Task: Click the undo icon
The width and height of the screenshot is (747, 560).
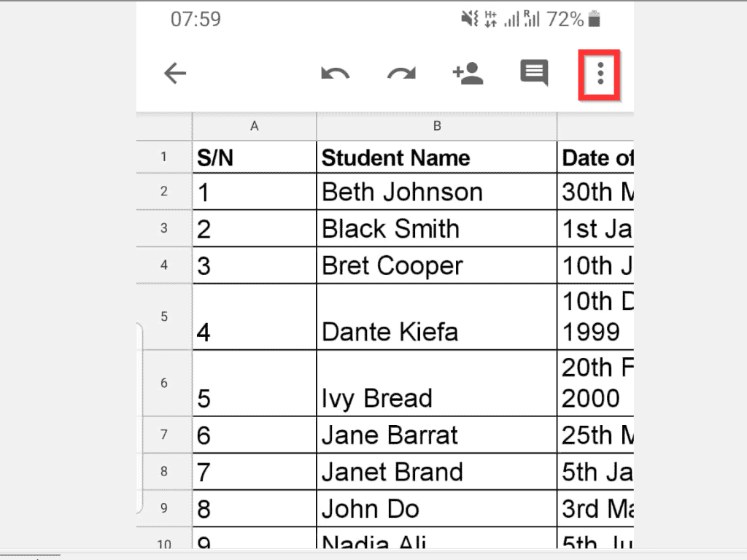Action: tap(336, 74)
